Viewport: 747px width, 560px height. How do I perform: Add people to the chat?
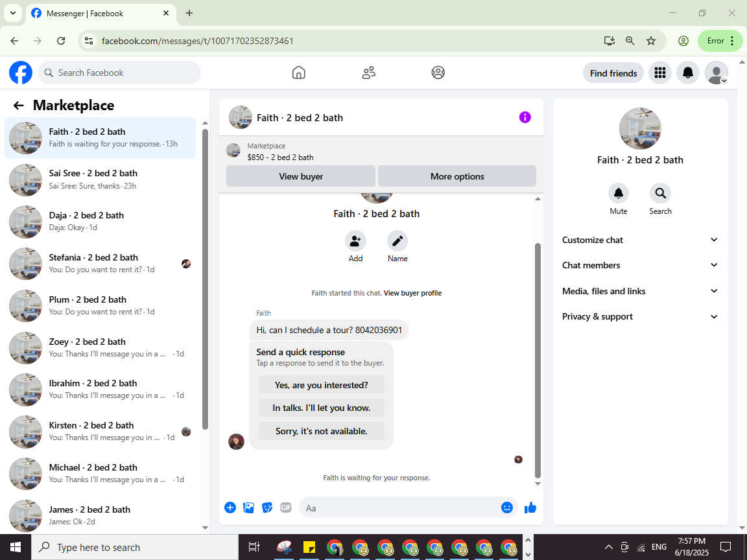tap(355, 241)
